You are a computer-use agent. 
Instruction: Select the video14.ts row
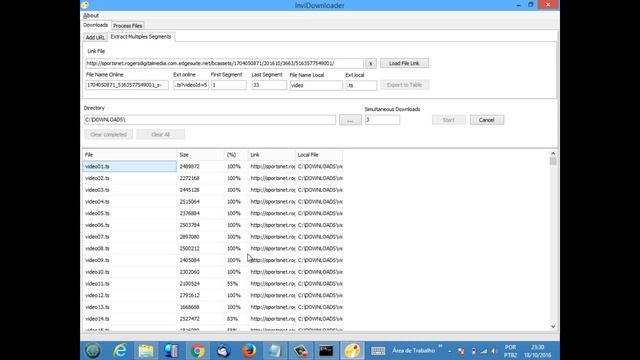[212, 319]
